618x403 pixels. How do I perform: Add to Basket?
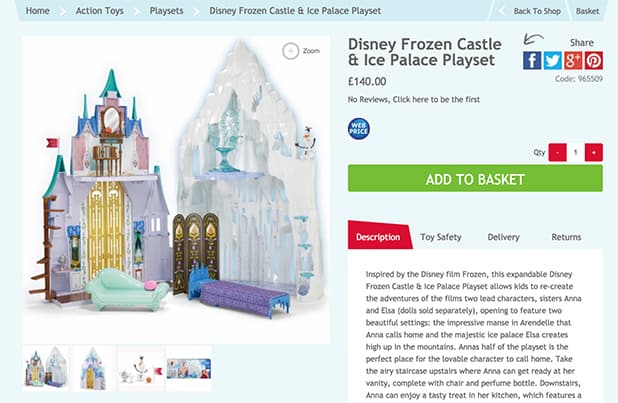coord(475,179)
